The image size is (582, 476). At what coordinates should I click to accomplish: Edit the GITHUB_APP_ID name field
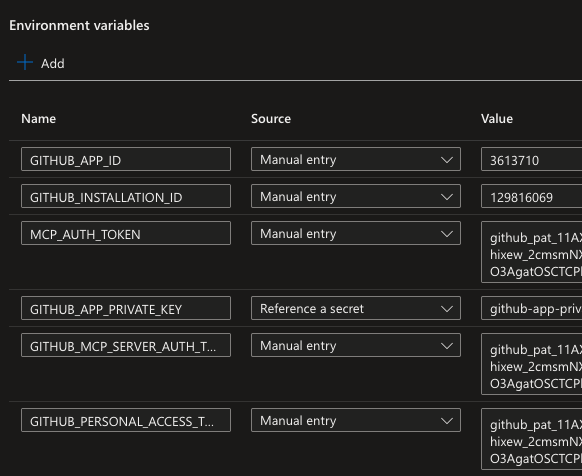click(x=126, y=159)
